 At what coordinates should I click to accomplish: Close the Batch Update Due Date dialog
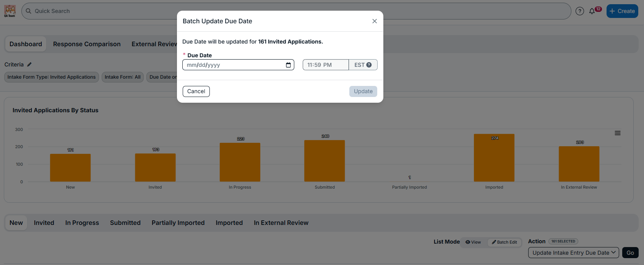(375, 21)
